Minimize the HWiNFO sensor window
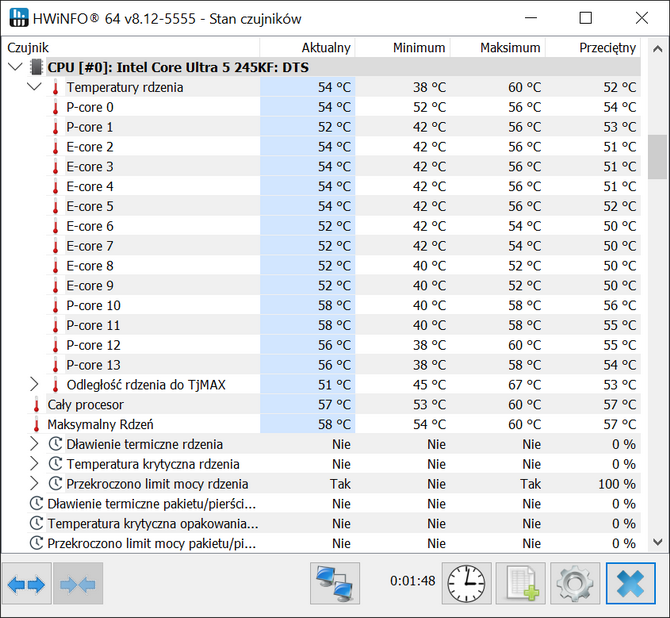670x618 pixels. [531, 18]
